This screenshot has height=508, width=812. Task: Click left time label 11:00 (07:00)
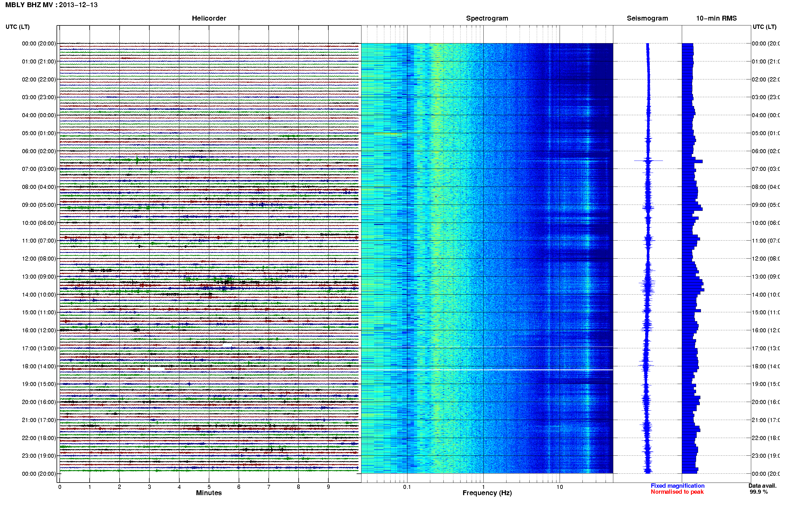coord(39,241)
